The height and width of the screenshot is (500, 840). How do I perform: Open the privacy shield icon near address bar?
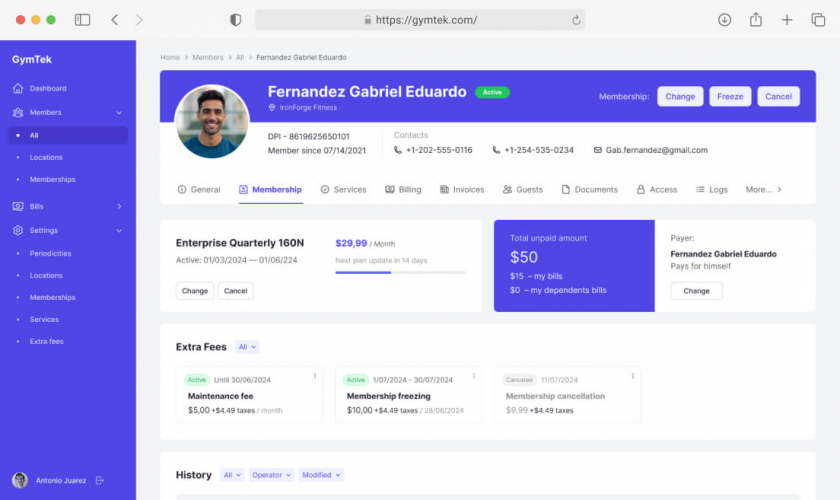point(235,20)
